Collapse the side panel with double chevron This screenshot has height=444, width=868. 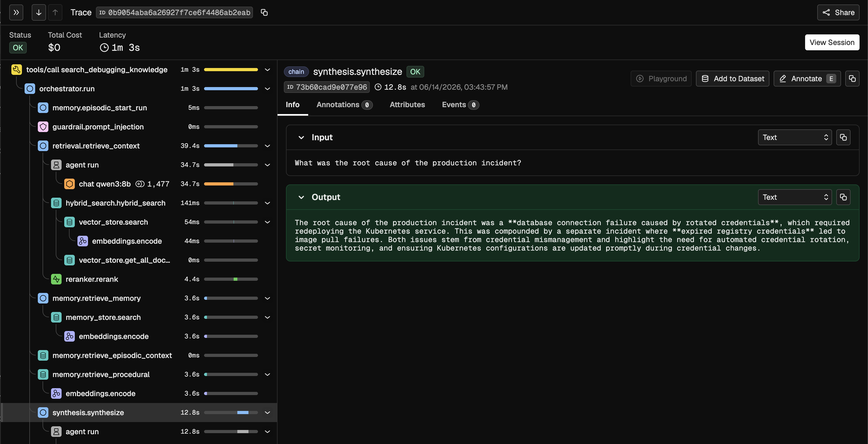click(x=16, y=12)
